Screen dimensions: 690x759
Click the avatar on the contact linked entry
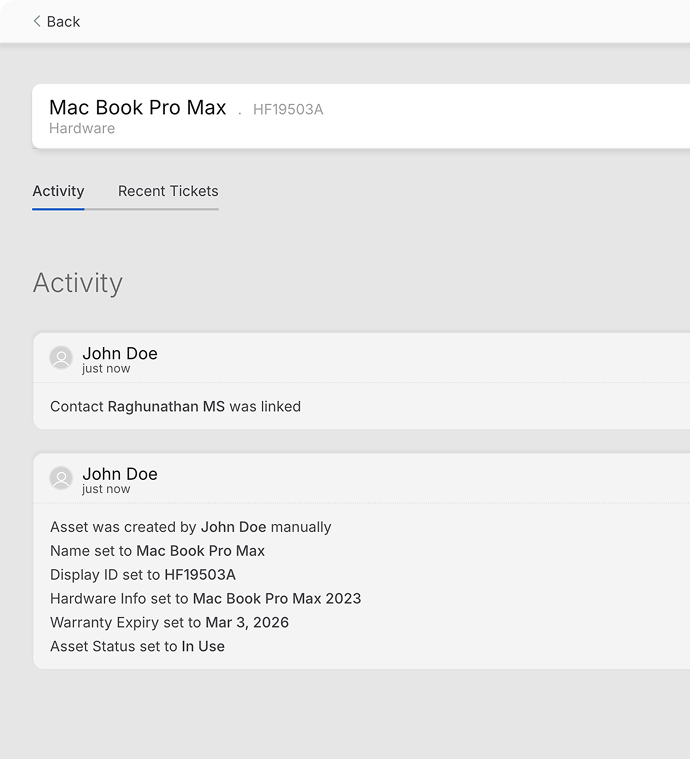[x=61, y=358]
